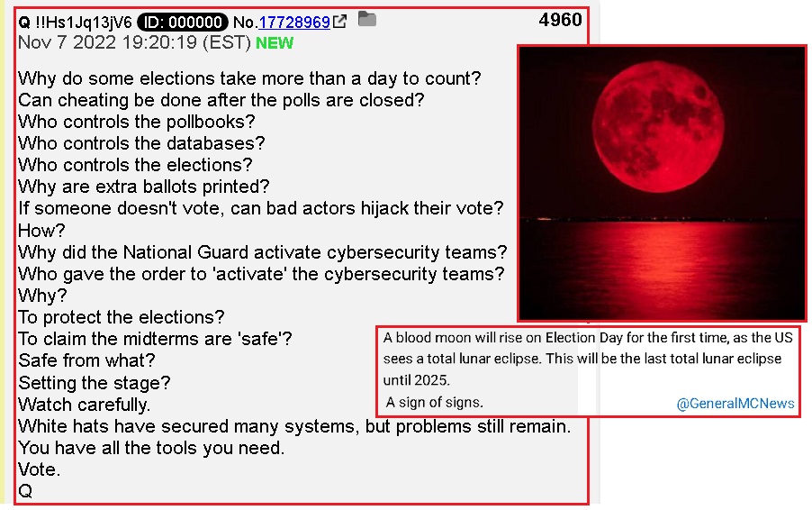Image resolution: width=812 pixels, height=510 pixels.
Task: Click the external link icon beside post number
Action: tap(339, 22)
